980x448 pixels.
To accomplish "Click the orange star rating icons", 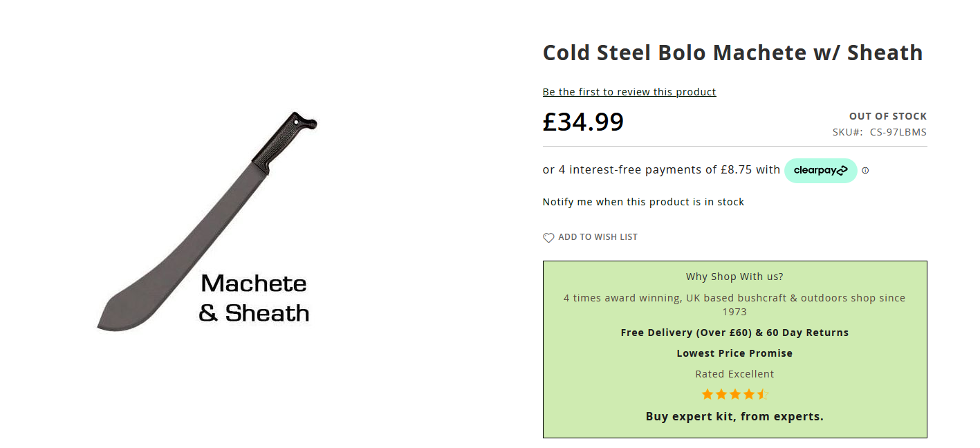I will click(x=734, y=395).
